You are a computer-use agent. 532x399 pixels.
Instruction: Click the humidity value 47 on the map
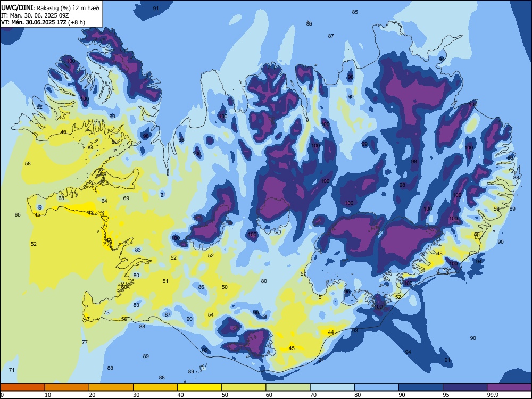coord(87,319)
